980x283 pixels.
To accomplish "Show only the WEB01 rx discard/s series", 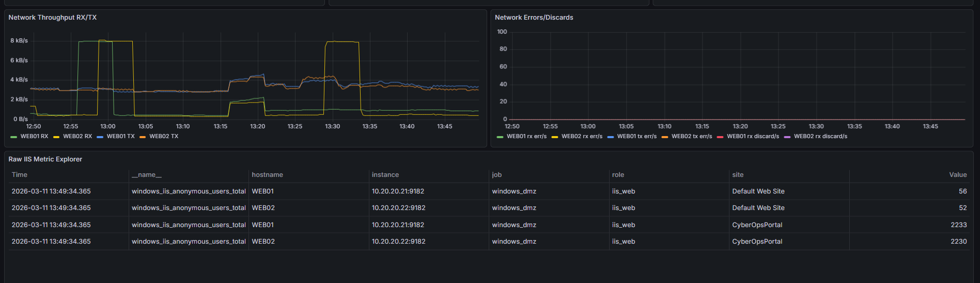I will (x=753, y=137).
